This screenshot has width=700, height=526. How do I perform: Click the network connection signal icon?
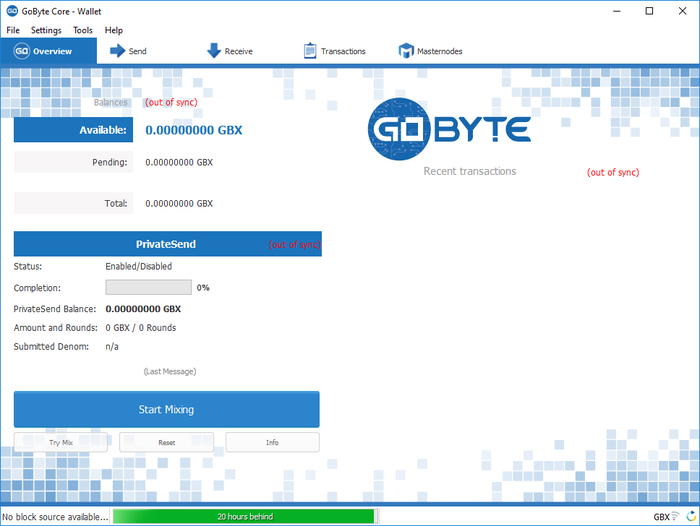pyautogui.click(x=676, y=516)
